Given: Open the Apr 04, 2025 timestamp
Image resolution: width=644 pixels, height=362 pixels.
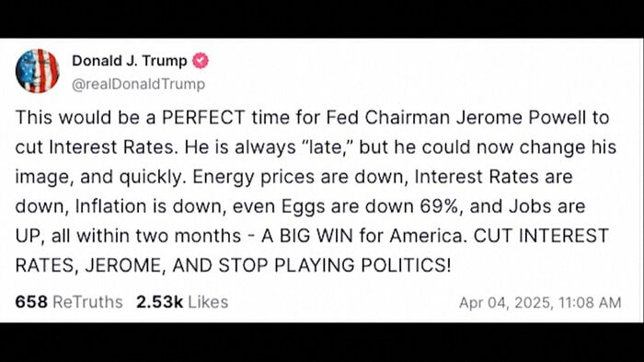Looking at the screenshot, I should pyautogui.click(x=540, y=303).
